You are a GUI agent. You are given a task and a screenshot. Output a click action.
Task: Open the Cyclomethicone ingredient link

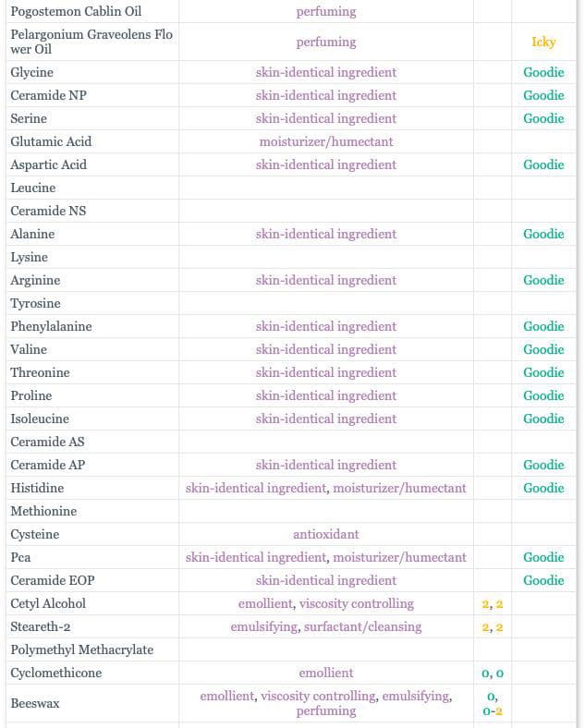pos(55,673)
